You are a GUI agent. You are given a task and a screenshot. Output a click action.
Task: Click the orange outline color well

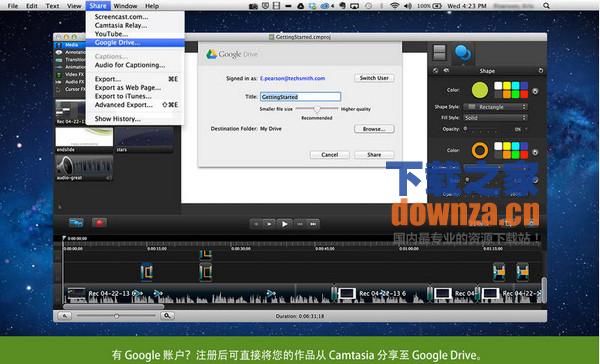pos(480,150)
